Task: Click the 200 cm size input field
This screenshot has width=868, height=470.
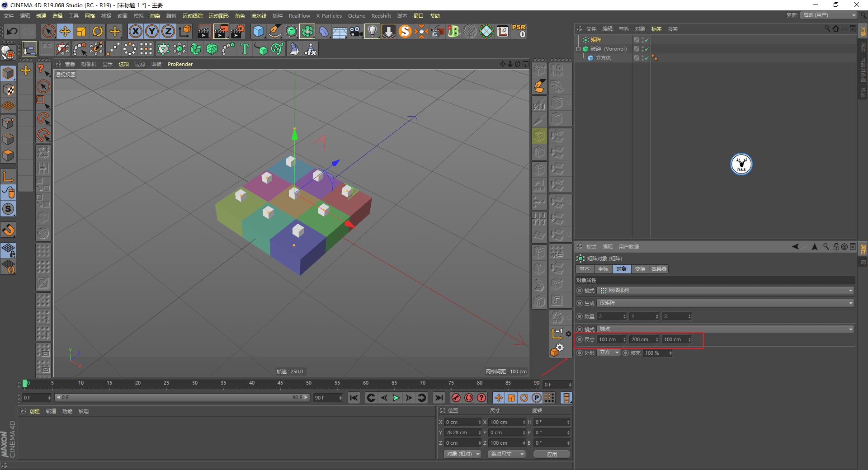Action: click(641, 339)
